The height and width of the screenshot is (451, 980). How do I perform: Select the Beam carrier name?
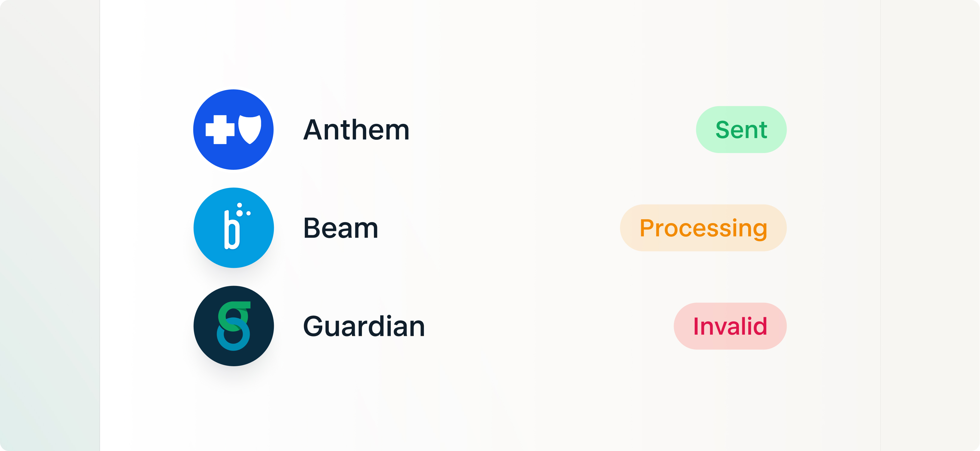(341, 228)
